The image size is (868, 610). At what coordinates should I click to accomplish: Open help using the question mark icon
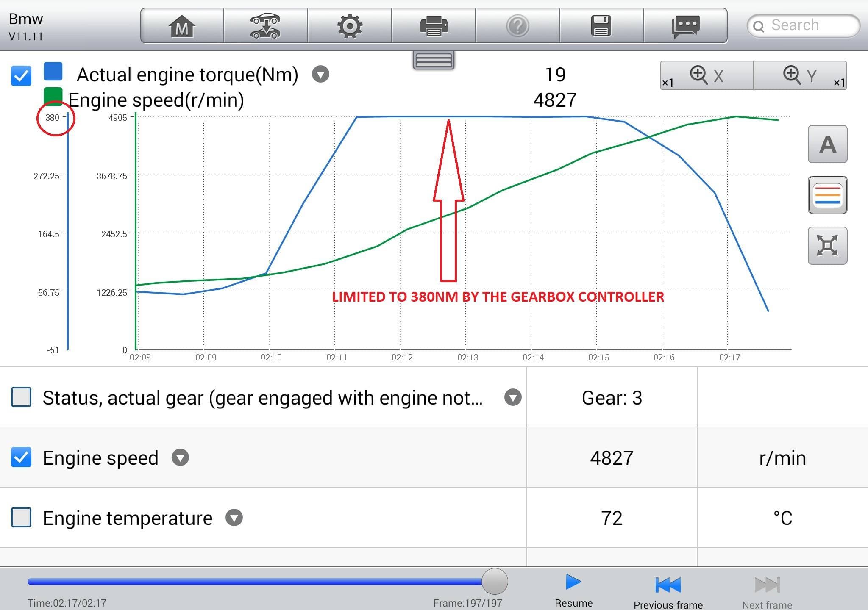tap(518, 25)
